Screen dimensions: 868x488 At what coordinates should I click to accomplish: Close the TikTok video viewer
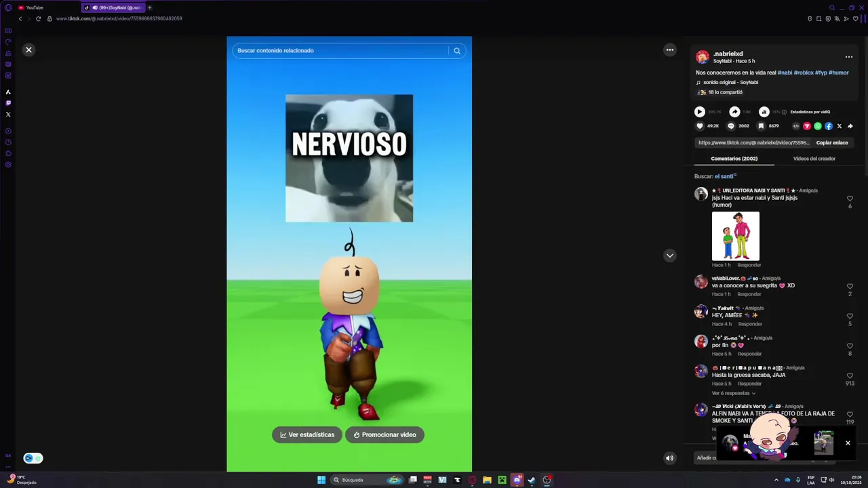(x=28, y=49)
